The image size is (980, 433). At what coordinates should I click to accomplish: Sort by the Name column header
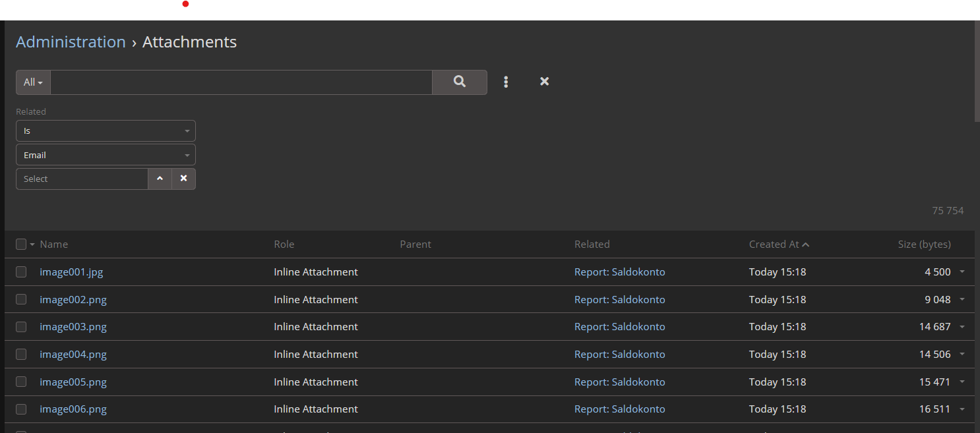(x=54, y=244)
